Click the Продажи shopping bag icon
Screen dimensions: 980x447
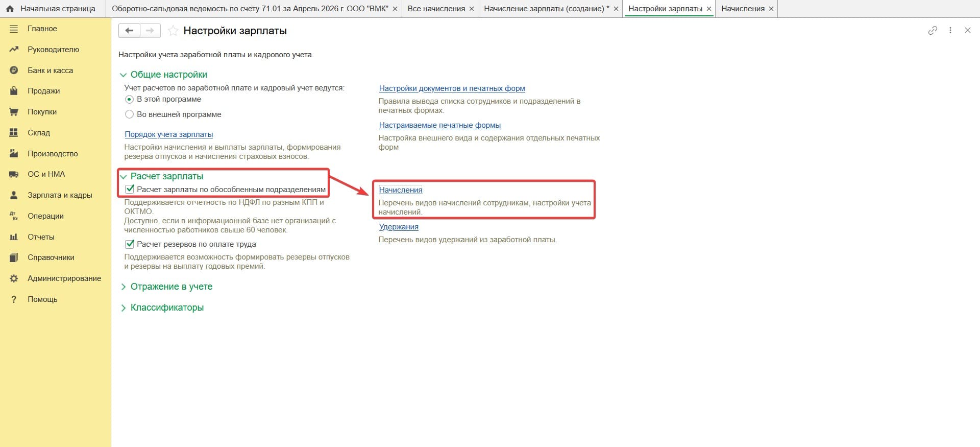tap(14, 91)
